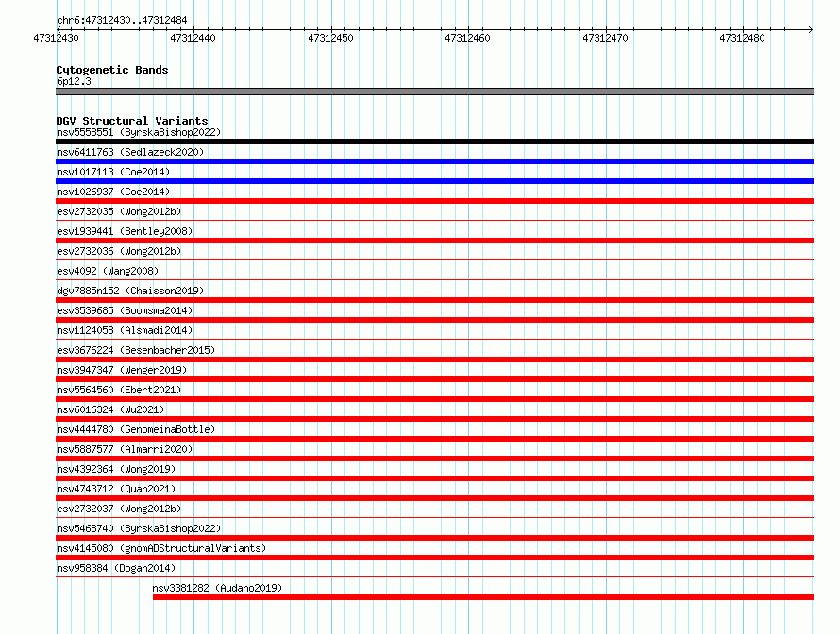
Task: Select the red esv3676224 variant bar
Action: point(434,359)
